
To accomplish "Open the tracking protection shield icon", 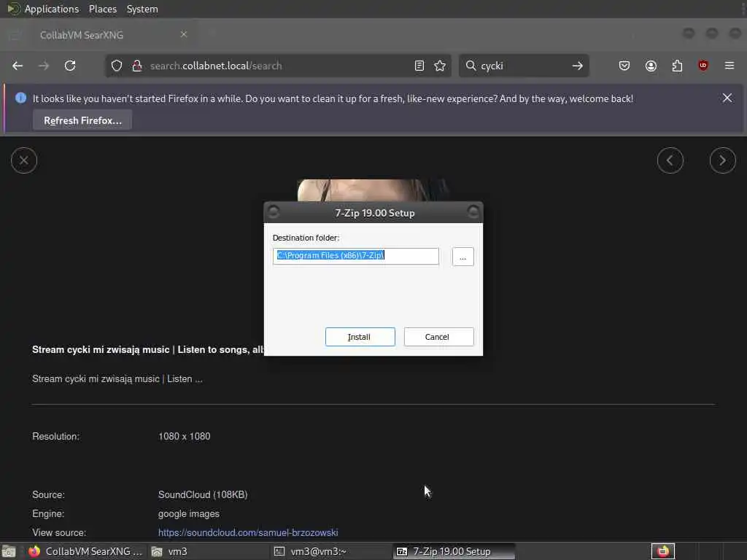I will [x=117, y=66].
